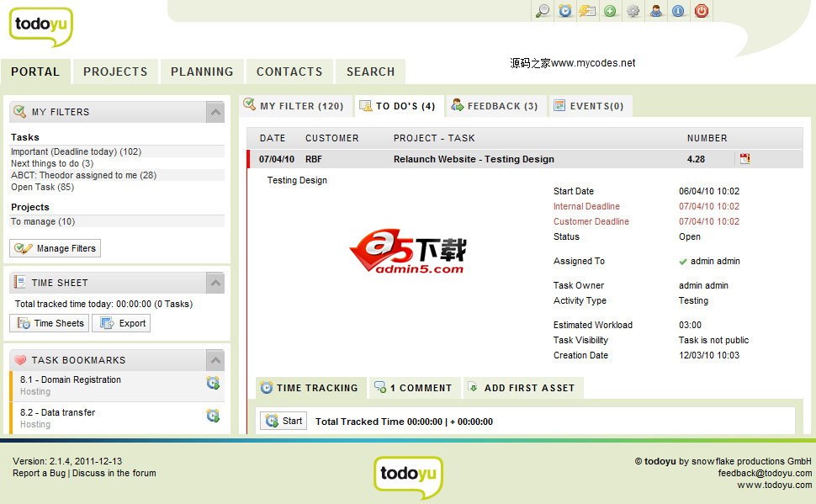The image size is (816, 504).
Task: Open the 8.2 - Data transfer bookmark
Action: coord(57,412)
